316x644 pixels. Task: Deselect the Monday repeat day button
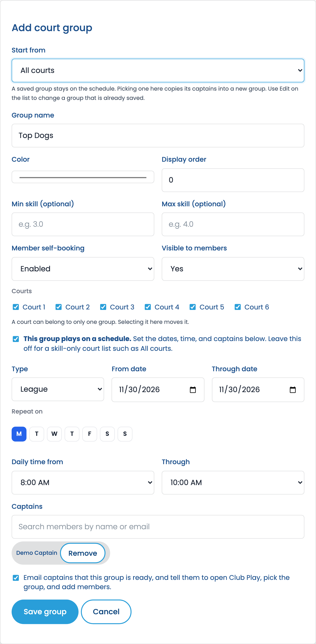(x=19, y=434)
